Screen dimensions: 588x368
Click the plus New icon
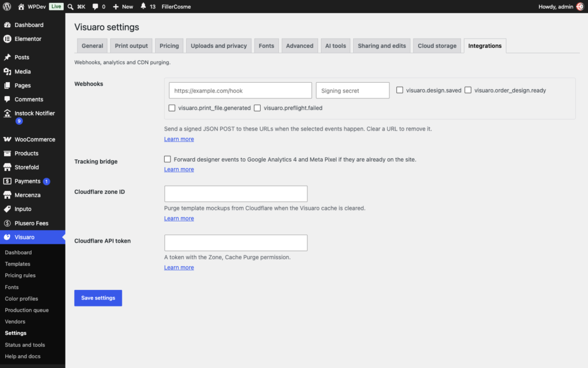point(115,7)
